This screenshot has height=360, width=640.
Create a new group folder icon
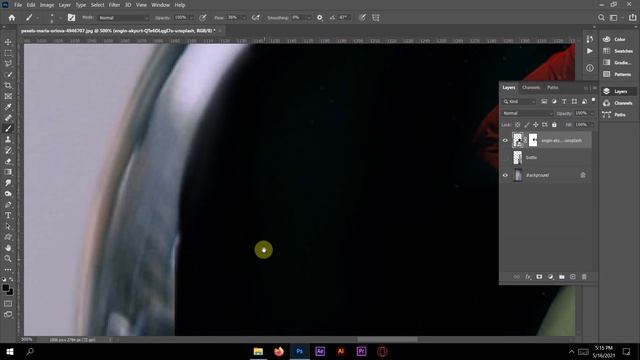click(x=562, y=277)
